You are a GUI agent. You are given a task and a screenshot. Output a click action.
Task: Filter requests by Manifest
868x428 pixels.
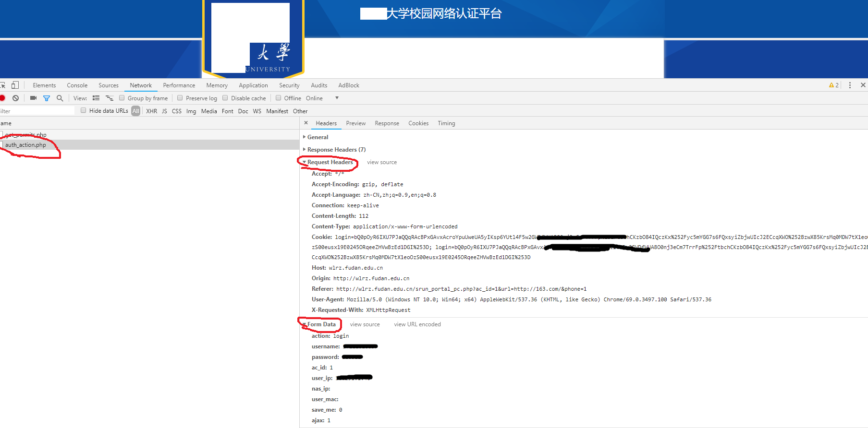[x=277, y=111]
